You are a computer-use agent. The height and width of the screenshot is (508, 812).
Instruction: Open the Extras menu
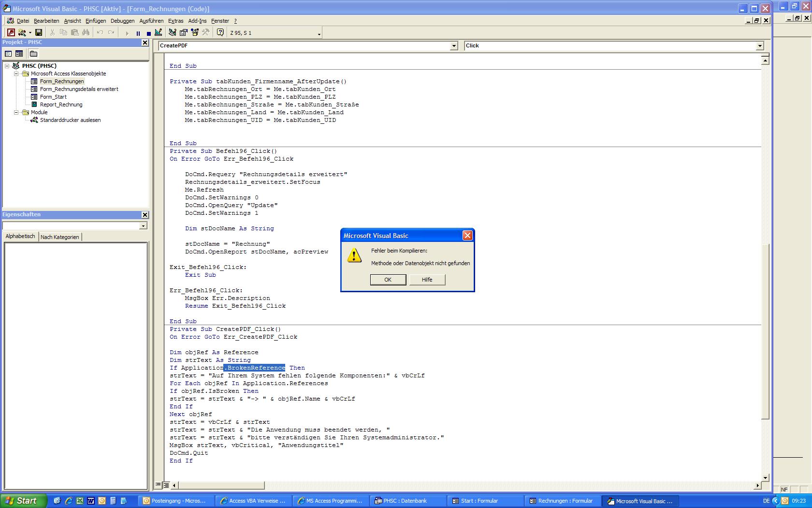coord(176,21)
